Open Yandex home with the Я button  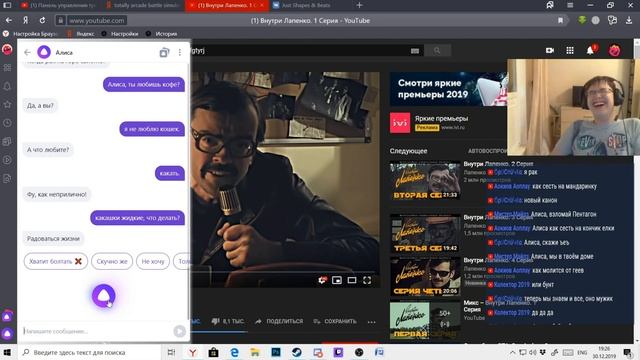click(25, 20)
